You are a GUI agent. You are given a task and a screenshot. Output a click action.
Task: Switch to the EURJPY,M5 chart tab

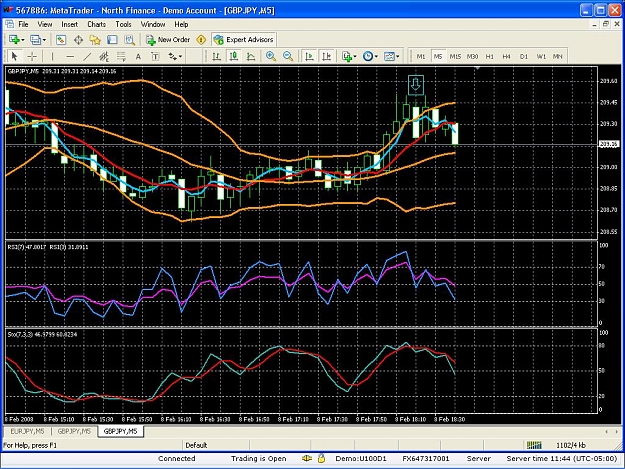point(28,431)
